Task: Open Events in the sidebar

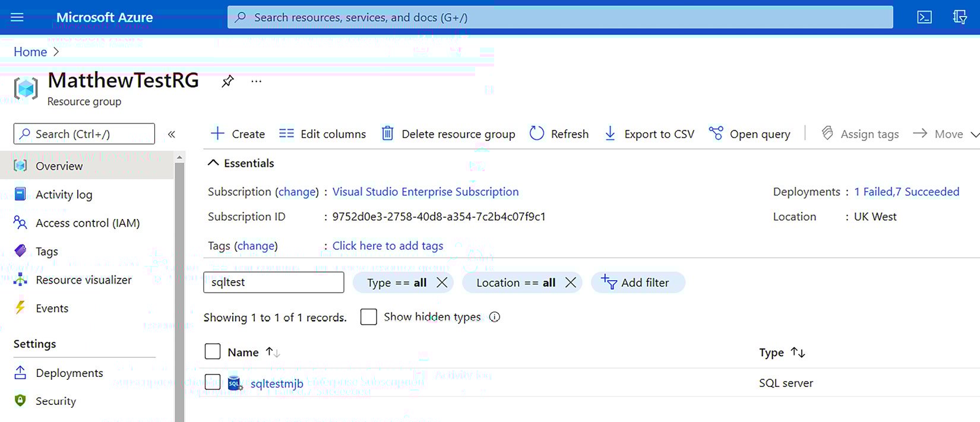Action: 87,308
